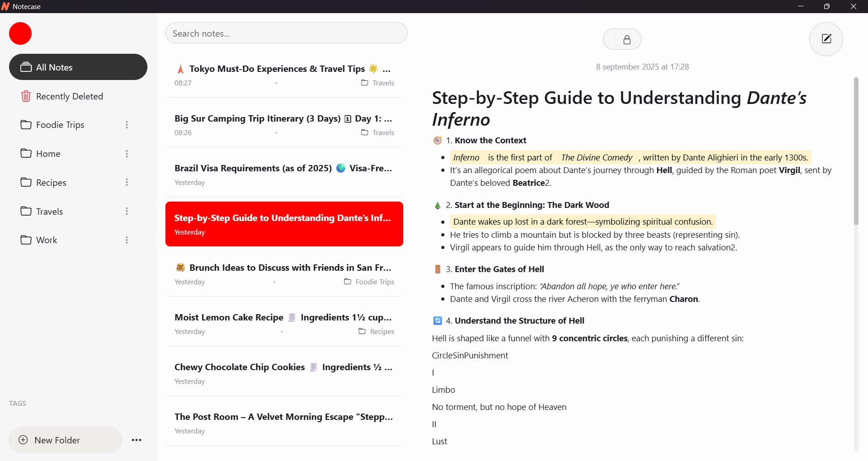Screen dimensions: 868x461
Task: Create a new folder with New Folder button
Action: coord(65,440)
